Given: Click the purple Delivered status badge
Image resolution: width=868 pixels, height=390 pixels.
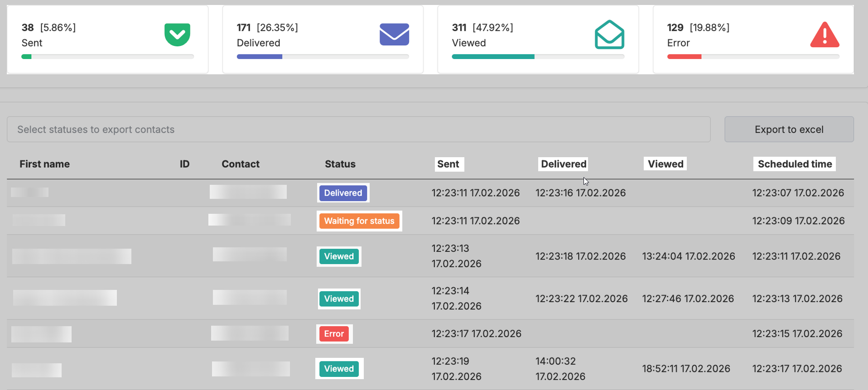Looking at the screenshot, I should [343, 193].
